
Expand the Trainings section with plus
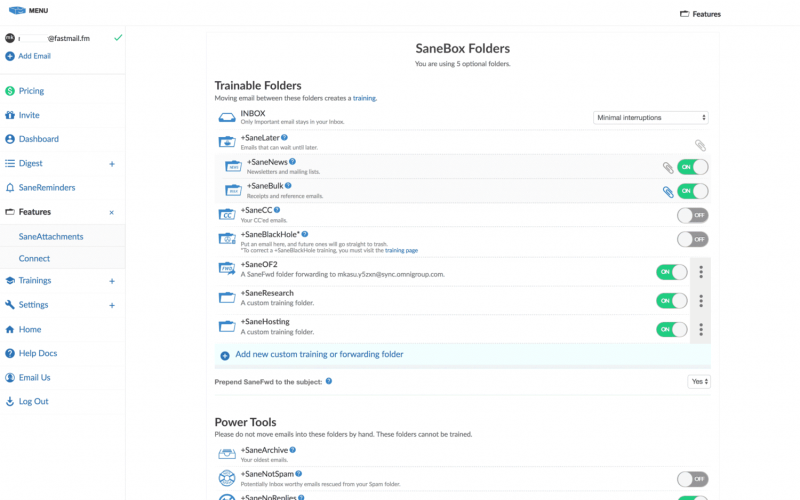click(112, 281)
